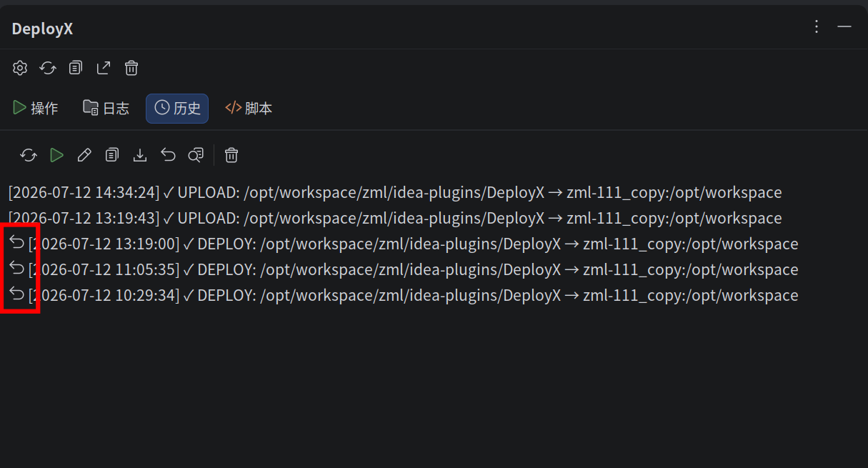The image size is (868, 468).
Task: Open the DeployX settings gear icon
Action: [20, 68]
